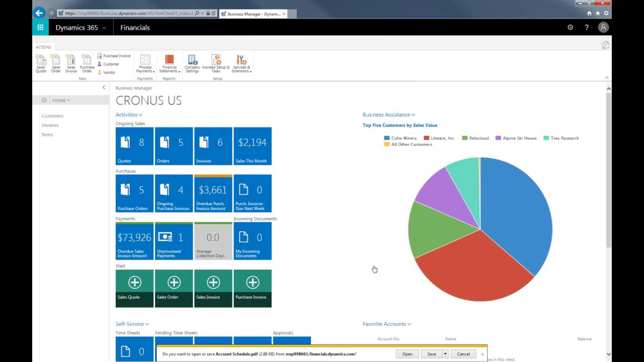Start a new Sales Quote tile
Viewport: 644px width, 362px height.
(134, 288)
